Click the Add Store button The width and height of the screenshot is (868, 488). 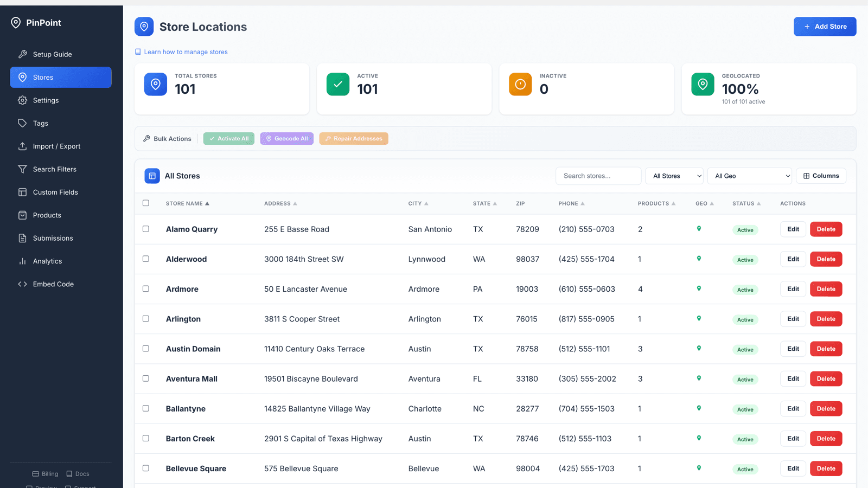click(x=825, y=27)
